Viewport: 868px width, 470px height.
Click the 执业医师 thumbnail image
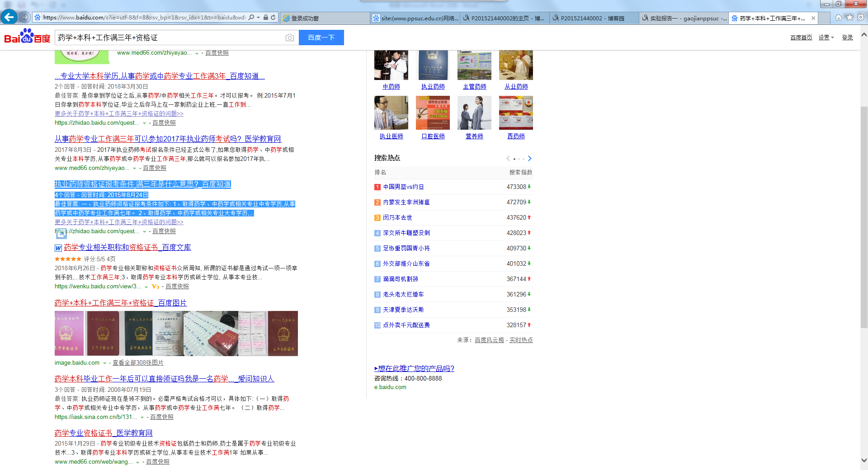[391, 113]
